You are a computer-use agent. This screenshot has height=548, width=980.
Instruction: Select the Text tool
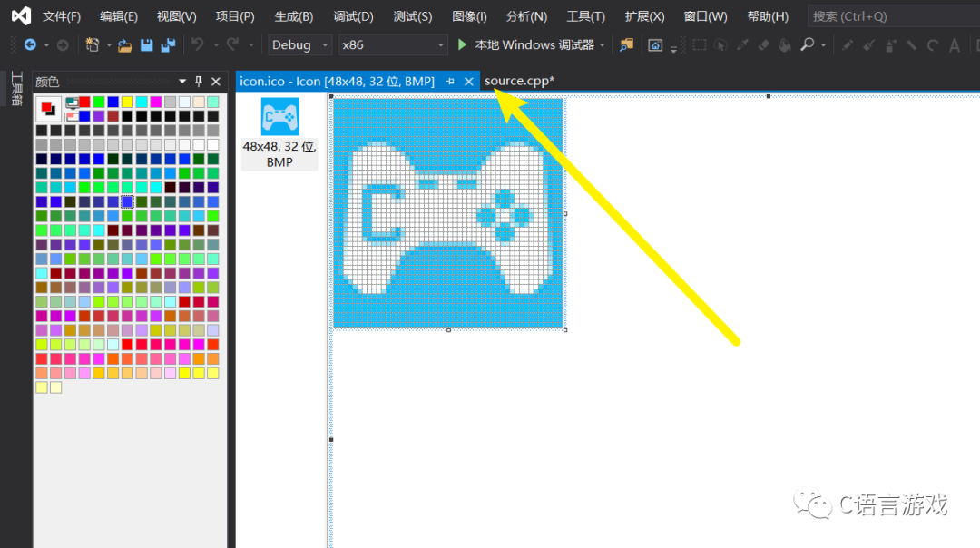[955, 45]
